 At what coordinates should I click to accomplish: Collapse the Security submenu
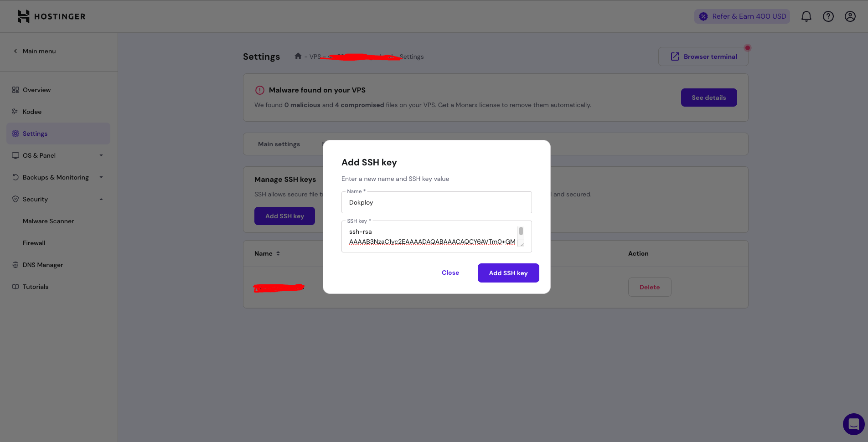101,199
